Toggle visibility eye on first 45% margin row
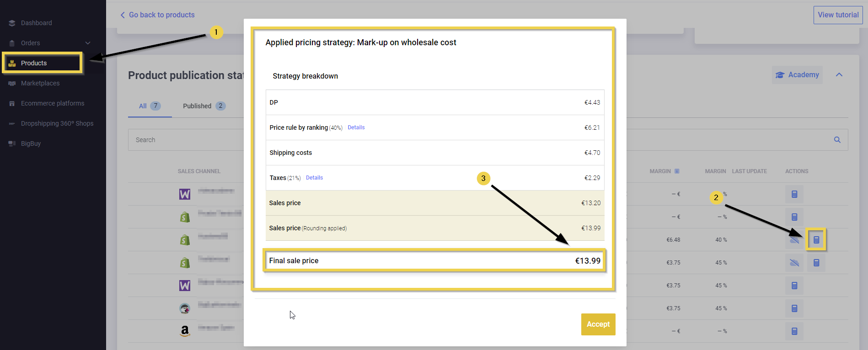 794,263
